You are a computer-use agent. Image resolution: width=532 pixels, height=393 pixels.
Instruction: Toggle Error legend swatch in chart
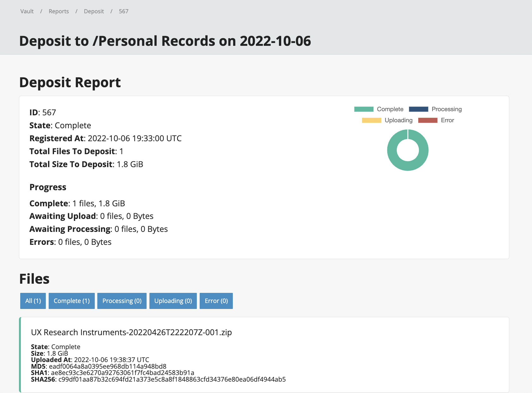(427, 120)
